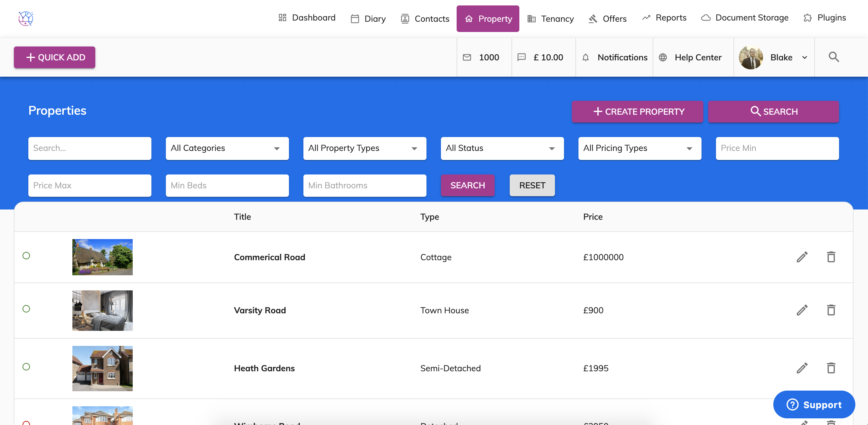
Task: Click the pencil edit icon for Commerical Road
Action: click(x=802, y=257)
